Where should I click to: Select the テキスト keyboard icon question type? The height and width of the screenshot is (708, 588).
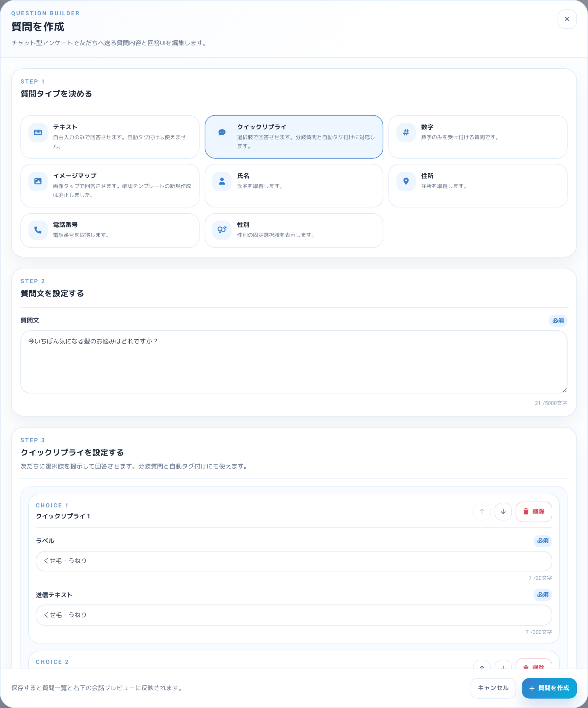38,132
